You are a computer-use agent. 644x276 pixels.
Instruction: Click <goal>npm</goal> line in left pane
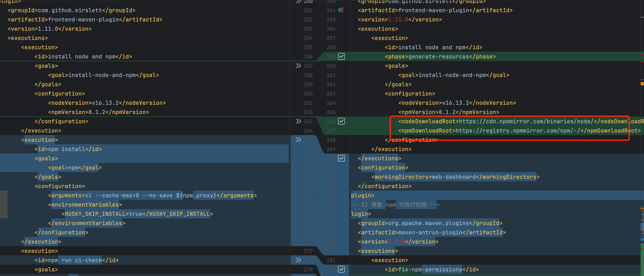75,168
